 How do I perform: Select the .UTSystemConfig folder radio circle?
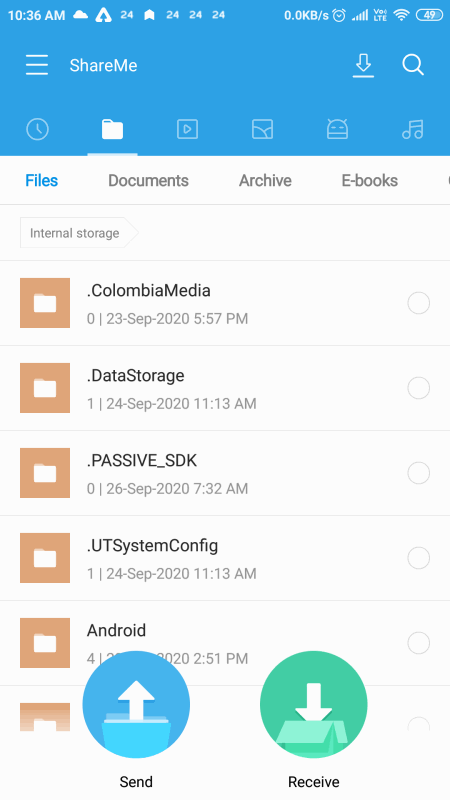418,558
